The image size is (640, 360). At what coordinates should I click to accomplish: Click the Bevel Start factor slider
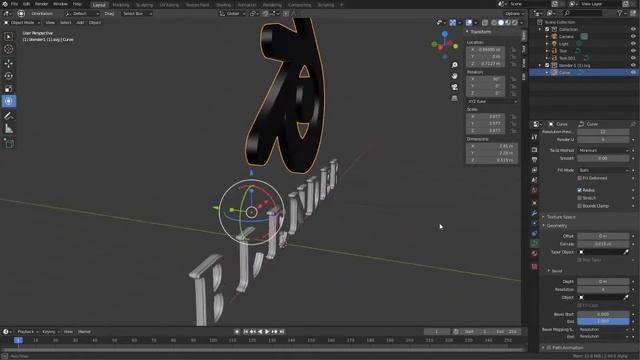pyautogui.click(x=603, y=314)
